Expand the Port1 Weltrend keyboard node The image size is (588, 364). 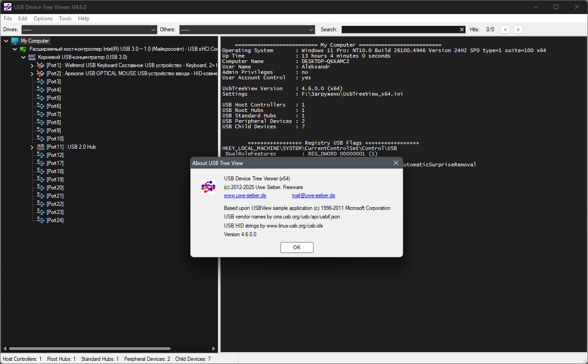tap(32, 65)
